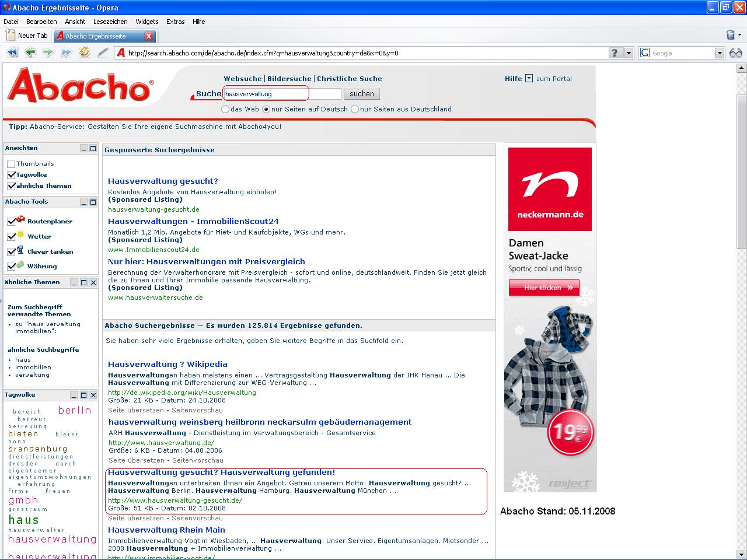Click the green back arrow button

(x=30, y=52)
